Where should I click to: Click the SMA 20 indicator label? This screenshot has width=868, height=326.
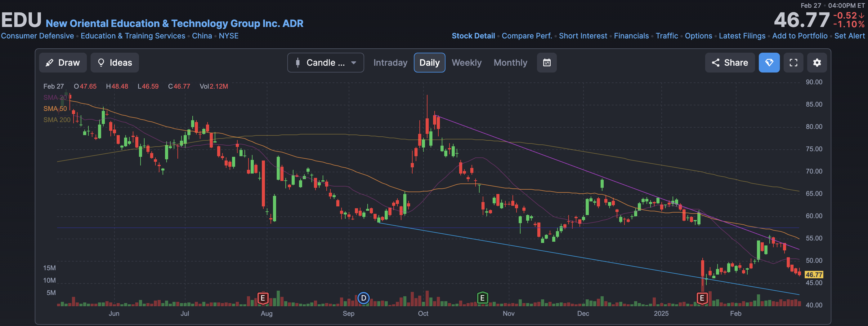click(x=55, y=98)
